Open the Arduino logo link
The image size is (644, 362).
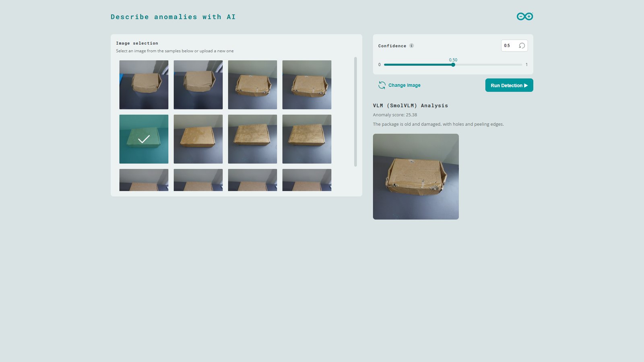(525, 16)
